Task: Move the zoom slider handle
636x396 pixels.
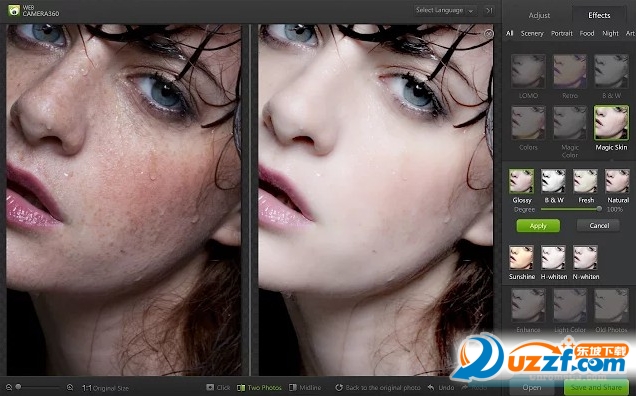Action: click(x=18, y=387)
